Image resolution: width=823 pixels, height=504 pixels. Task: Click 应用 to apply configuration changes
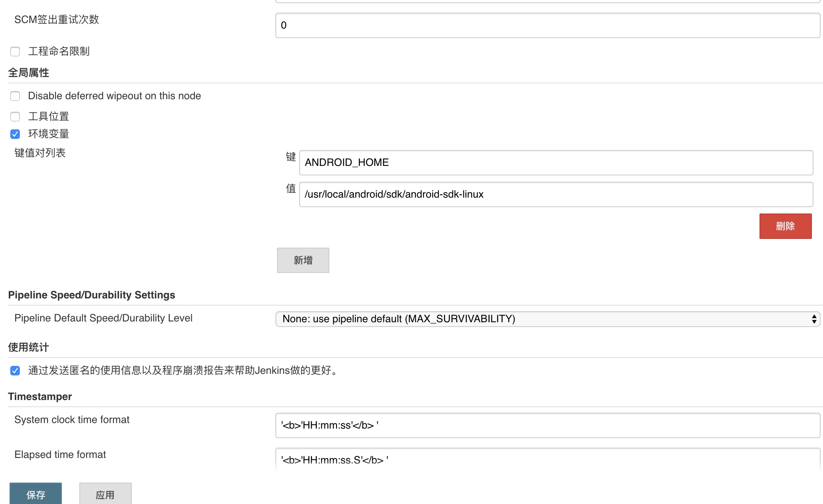point(105,494)
